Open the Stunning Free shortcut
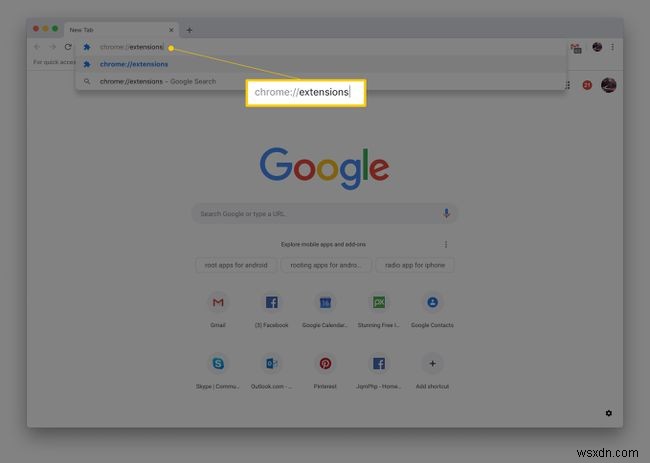The height and width of the screenshot is (463, 650). click(x=378, y=310)
